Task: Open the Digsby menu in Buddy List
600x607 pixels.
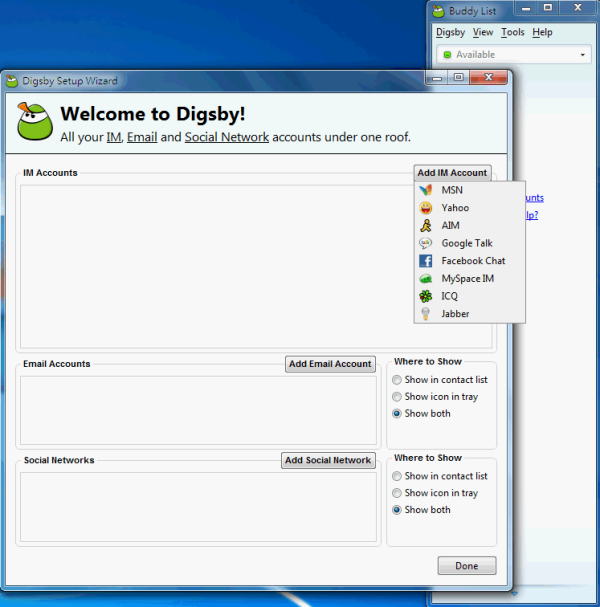Action: click(x=450, y=32)
